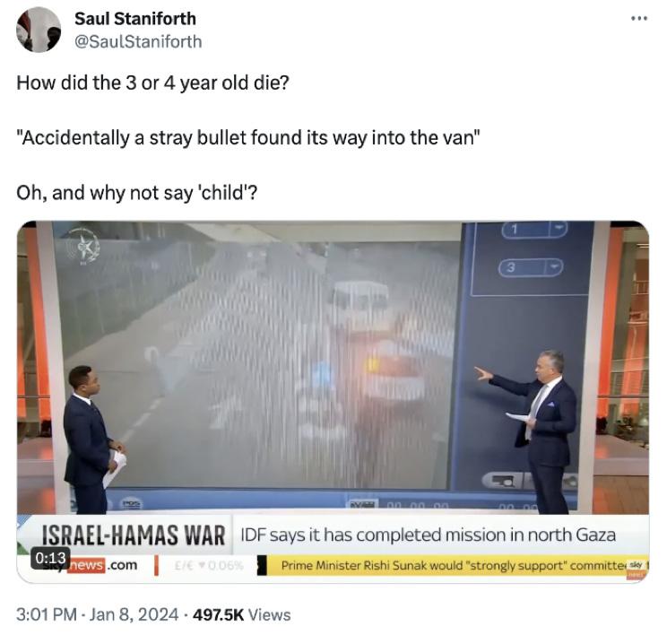Click the ISRAEL-HAMAS WAR banner label

(134, 535)
